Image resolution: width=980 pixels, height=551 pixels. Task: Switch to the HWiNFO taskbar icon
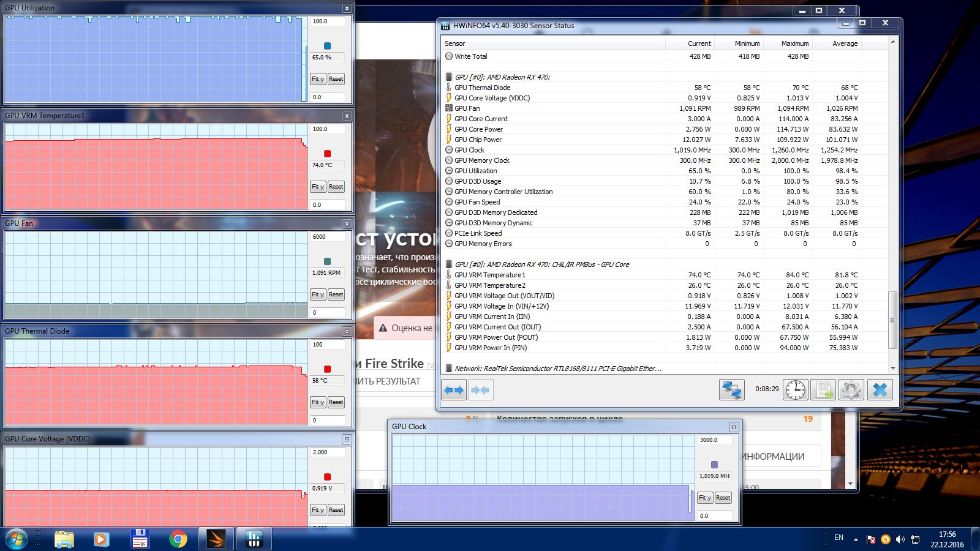pyautogui.click(x=254, y=539)
